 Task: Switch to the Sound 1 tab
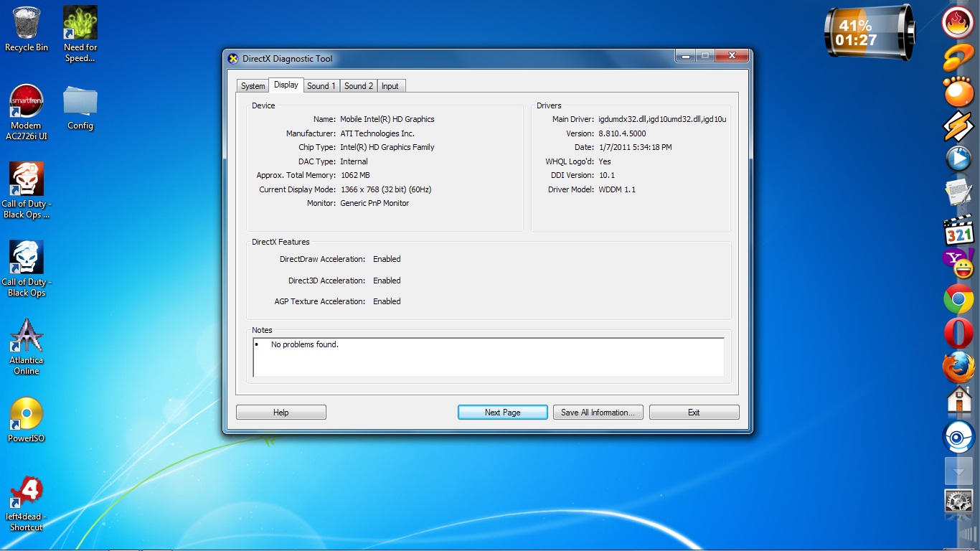321,85
